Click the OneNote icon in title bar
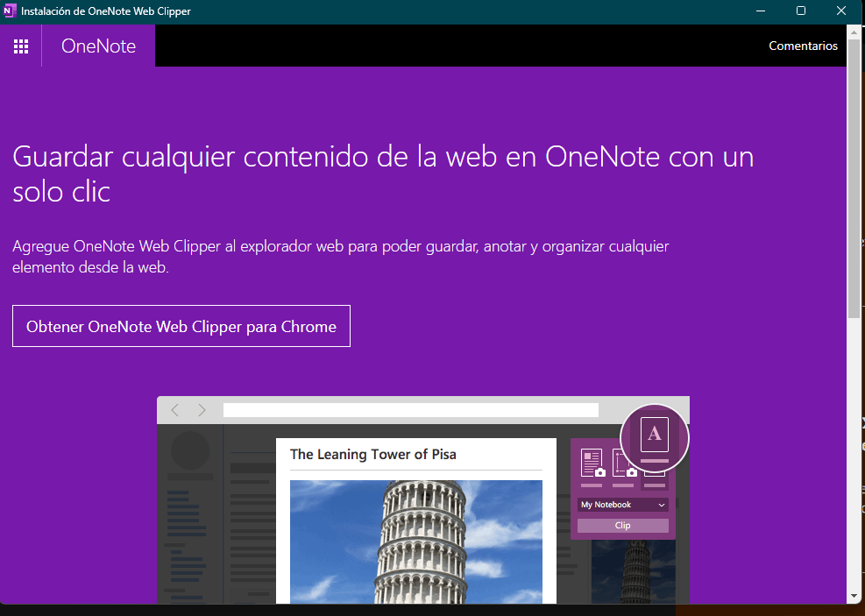The height and width of the screenshot is (616, 865). click(x=10, y=11)
